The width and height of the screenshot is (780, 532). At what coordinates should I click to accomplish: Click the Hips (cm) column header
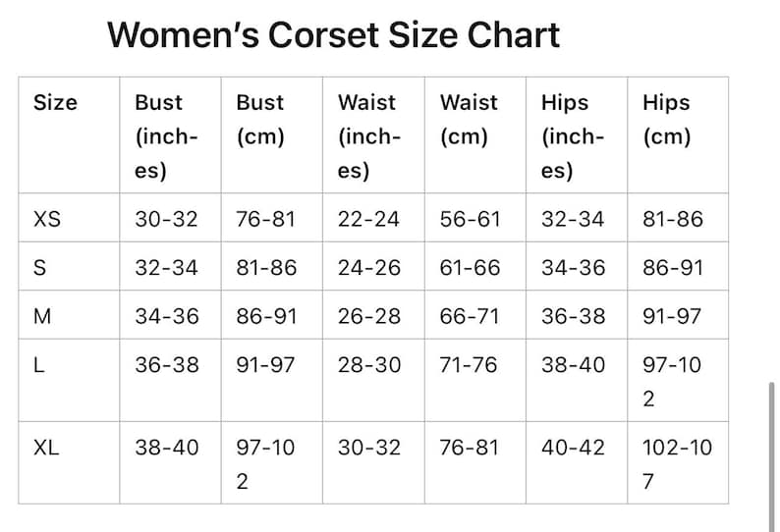(667, 120)
